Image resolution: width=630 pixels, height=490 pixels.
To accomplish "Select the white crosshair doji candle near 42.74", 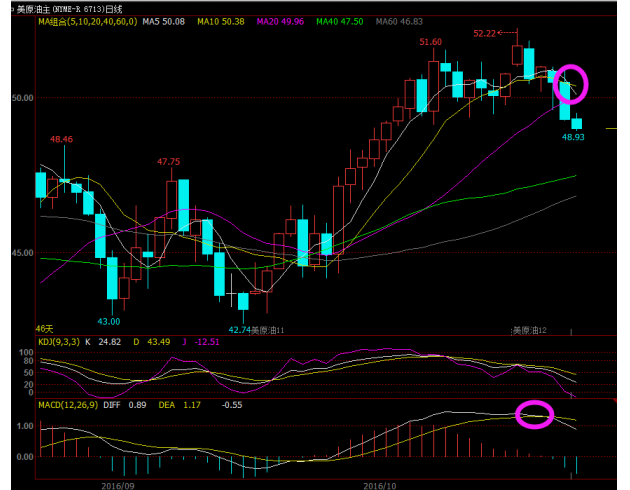I will [x=231, y=292].
